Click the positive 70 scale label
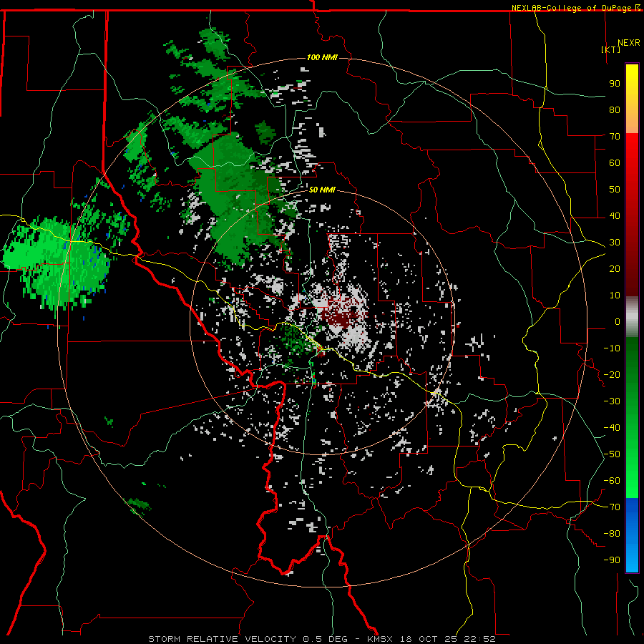Image resolution: width=644 pixels, height=644 pixels. (615, 137)
